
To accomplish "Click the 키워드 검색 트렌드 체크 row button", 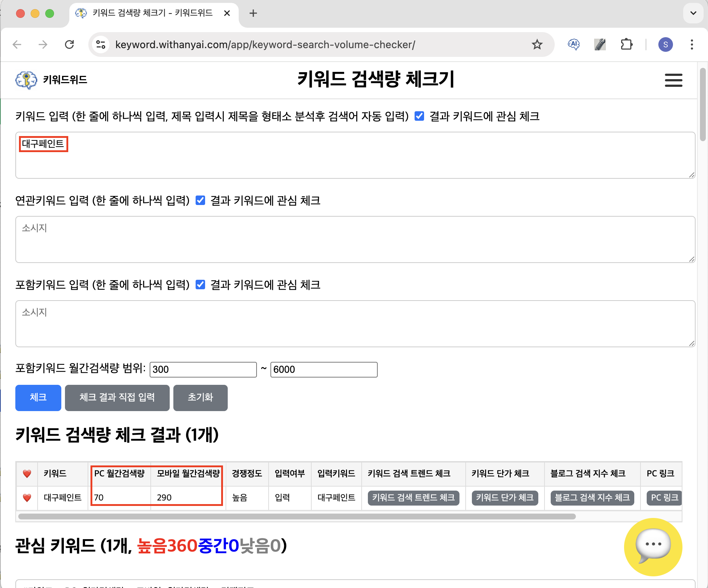I will coord(413,498).
